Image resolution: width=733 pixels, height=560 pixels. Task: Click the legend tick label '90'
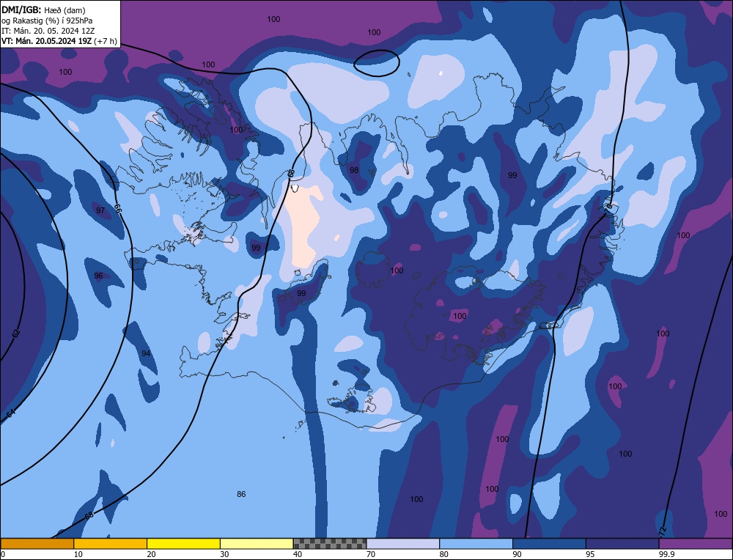click(x=517, y=554)
